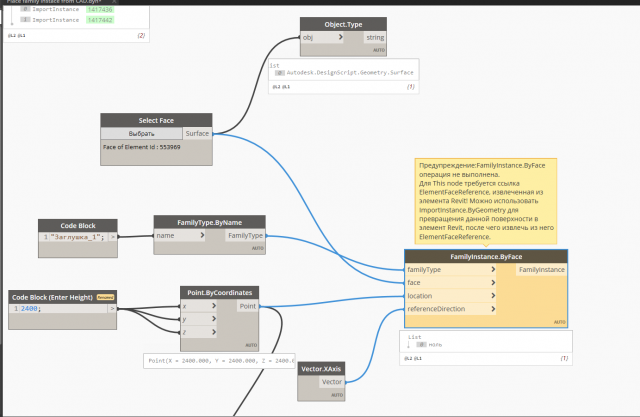This screenshot has width=640, height=417.
Task: Click the yellow warning message bubble
Action: point(486,201)
